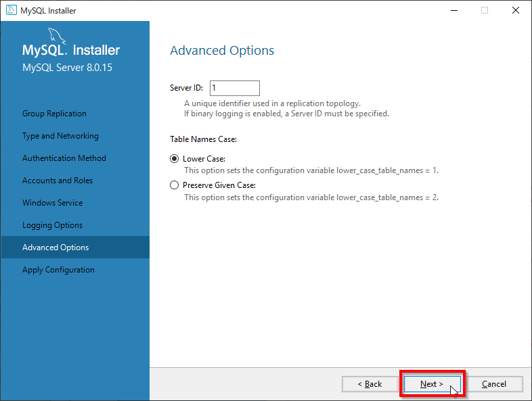The height and width of the screenshot is (401, 532).
Task: Click 'lower_case_table_names = 1' description text
Action: coord(311,170)
